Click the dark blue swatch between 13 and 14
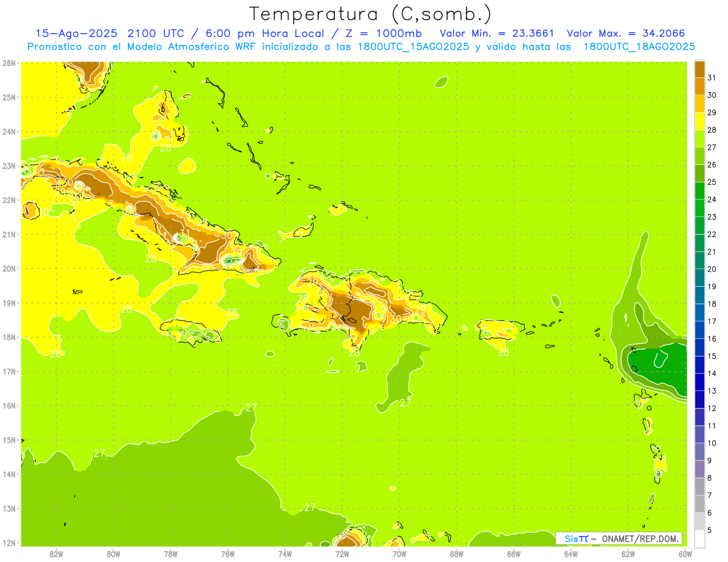Viewport: 728px width, 562px height. [699, 382]
